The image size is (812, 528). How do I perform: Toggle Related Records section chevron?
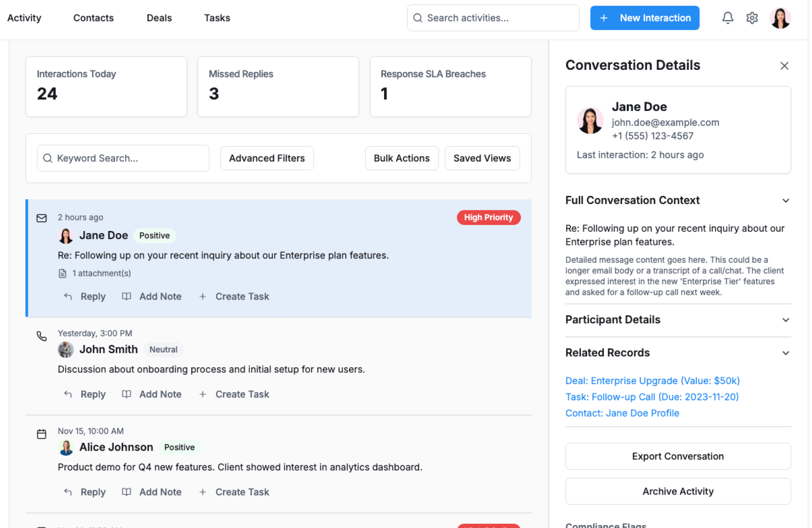pos(785,353)
